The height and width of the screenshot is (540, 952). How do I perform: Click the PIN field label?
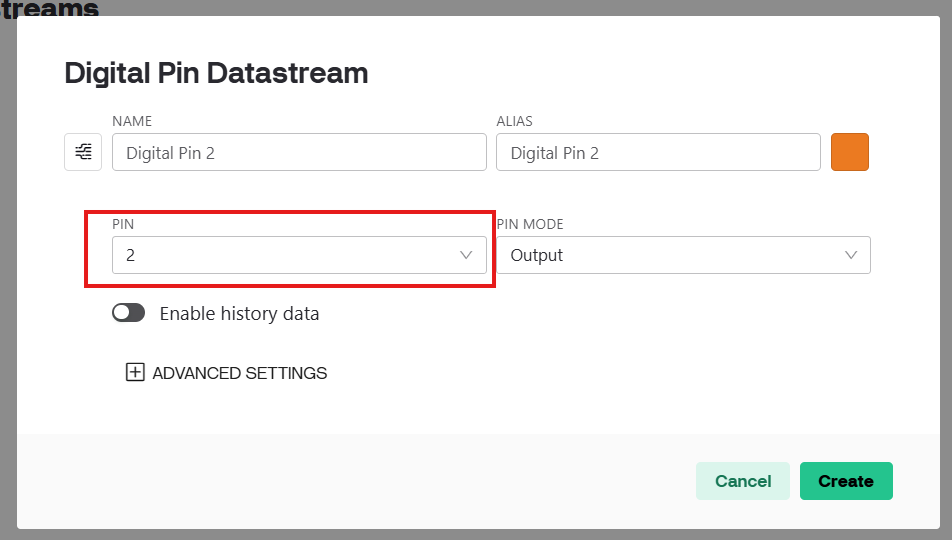coord(123,225)
